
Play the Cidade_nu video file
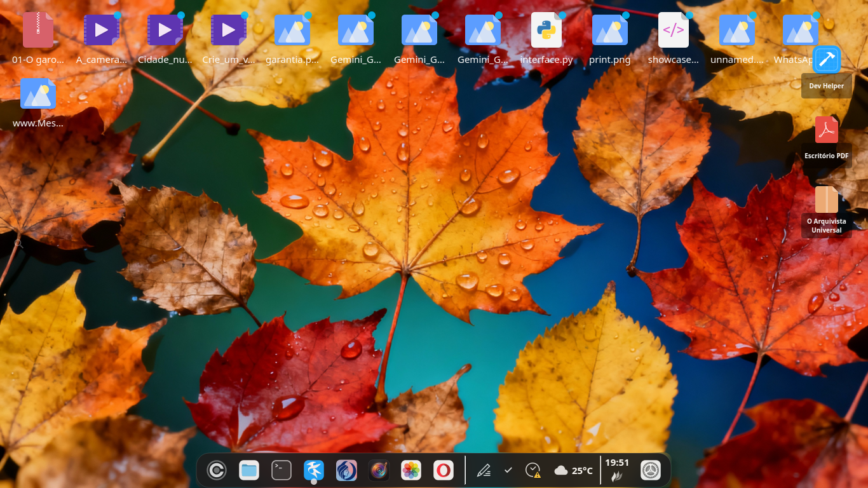coord(165,29)
